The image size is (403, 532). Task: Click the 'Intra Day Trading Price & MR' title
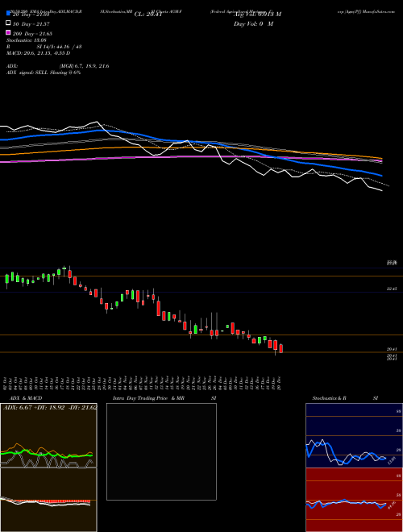pos(148,398)
